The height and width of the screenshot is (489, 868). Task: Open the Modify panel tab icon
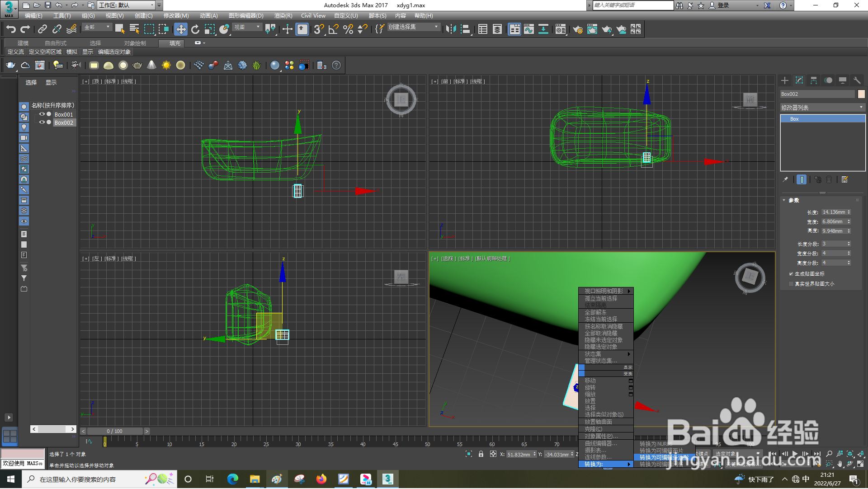[x=799, y=80]
